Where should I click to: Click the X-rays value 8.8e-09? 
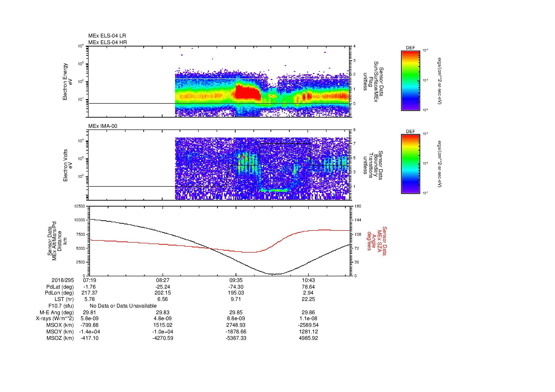point(236,318)
